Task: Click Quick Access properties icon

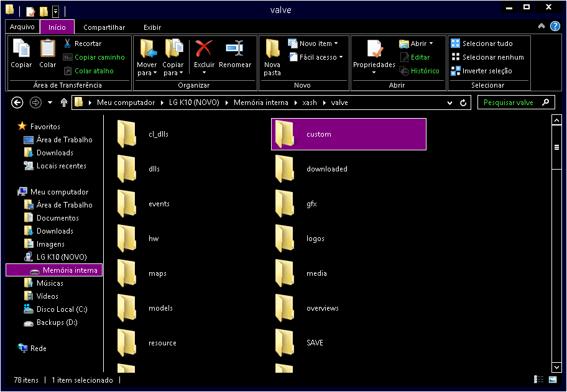Action: 30,12
